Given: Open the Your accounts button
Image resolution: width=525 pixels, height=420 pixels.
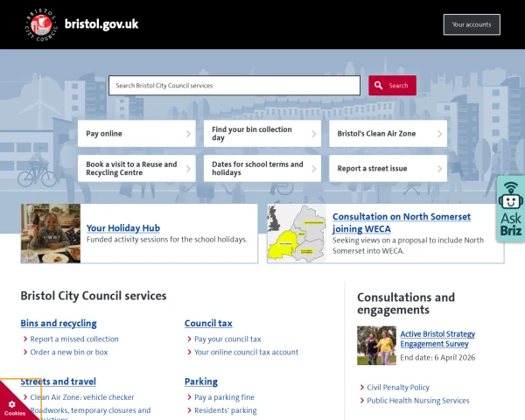Looking at the screenshot, I should click(472, 24).
